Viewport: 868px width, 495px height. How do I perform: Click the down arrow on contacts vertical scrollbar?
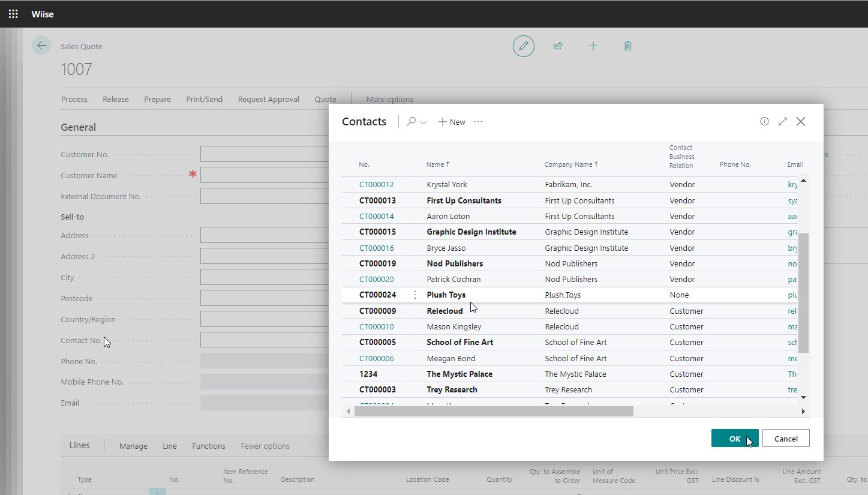tap(803, 397)
